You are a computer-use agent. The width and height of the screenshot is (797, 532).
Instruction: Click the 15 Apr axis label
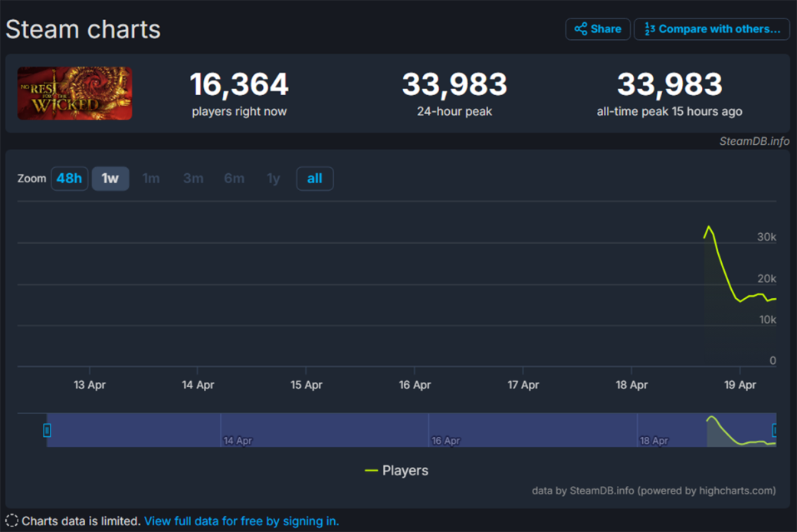tap(306, 385)
